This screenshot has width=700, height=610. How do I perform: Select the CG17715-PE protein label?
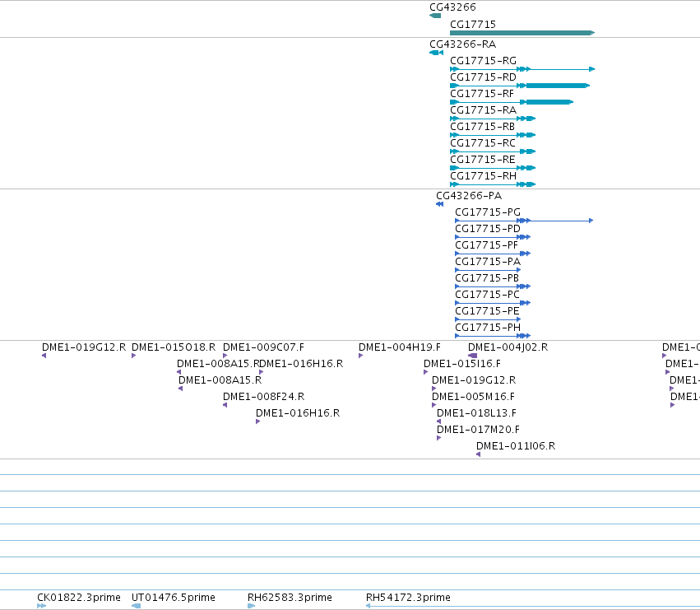(487, 311)
